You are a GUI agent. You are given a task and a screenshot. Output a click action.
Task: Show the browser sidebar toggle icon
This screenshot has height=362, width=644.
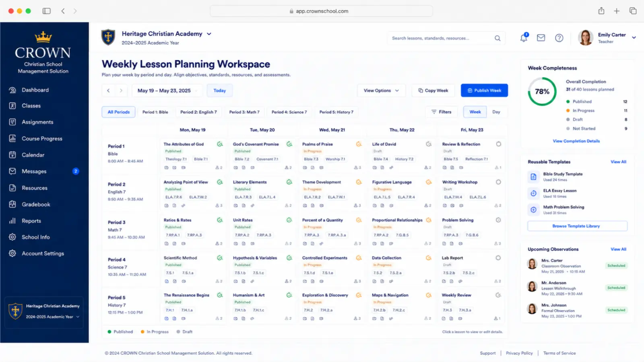point(47,11)
